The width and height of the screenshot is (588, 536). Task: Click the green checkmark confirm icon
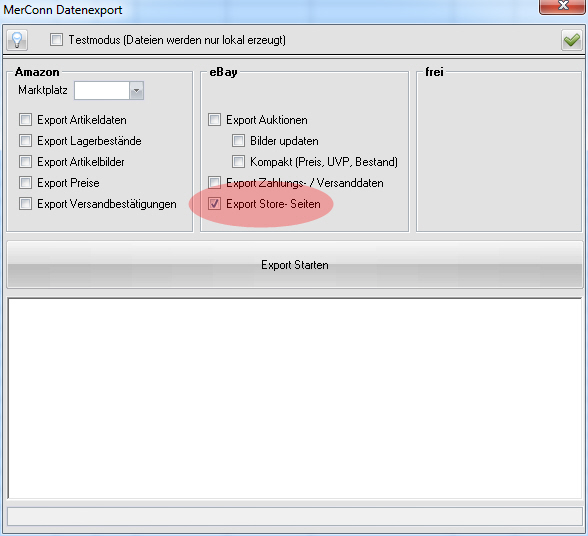[x=572, y=40]
